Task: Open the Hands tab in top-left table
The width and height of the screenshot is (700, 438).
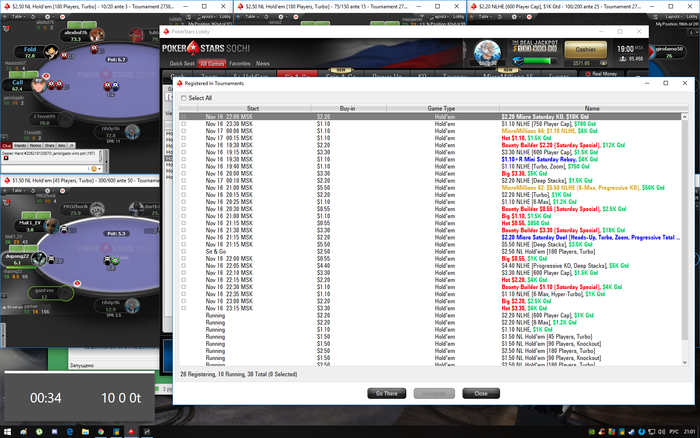Action: point(20,146)
